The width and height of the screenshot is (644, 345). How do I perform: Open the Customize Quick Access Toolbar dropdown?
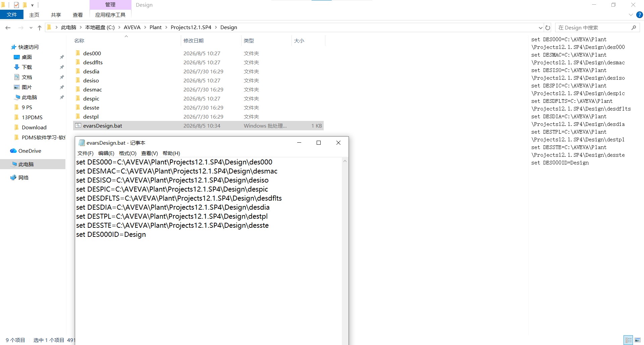point(32,5)
